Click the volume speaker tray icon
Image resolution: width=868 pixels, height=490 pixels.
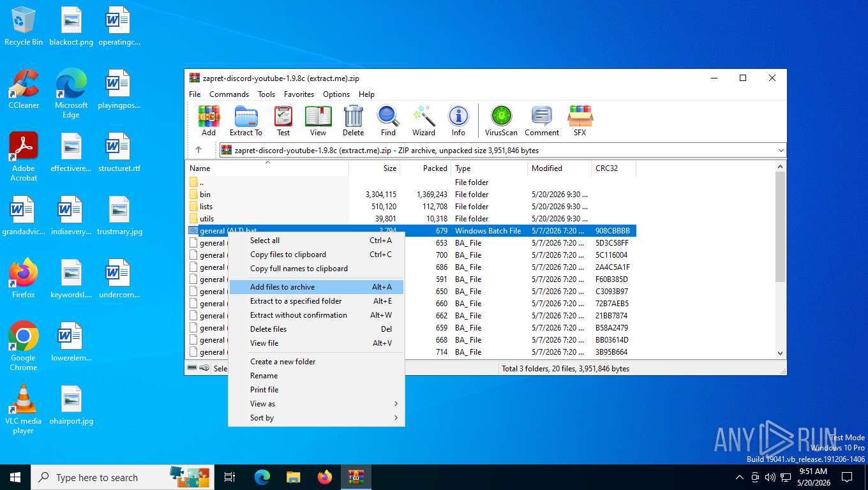click(x=770, y=477)
